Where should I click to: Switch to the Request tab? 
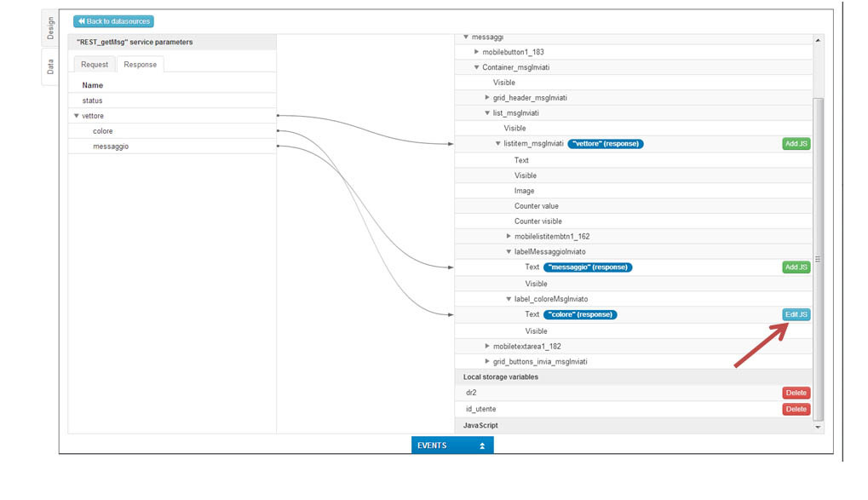(95, 65)
